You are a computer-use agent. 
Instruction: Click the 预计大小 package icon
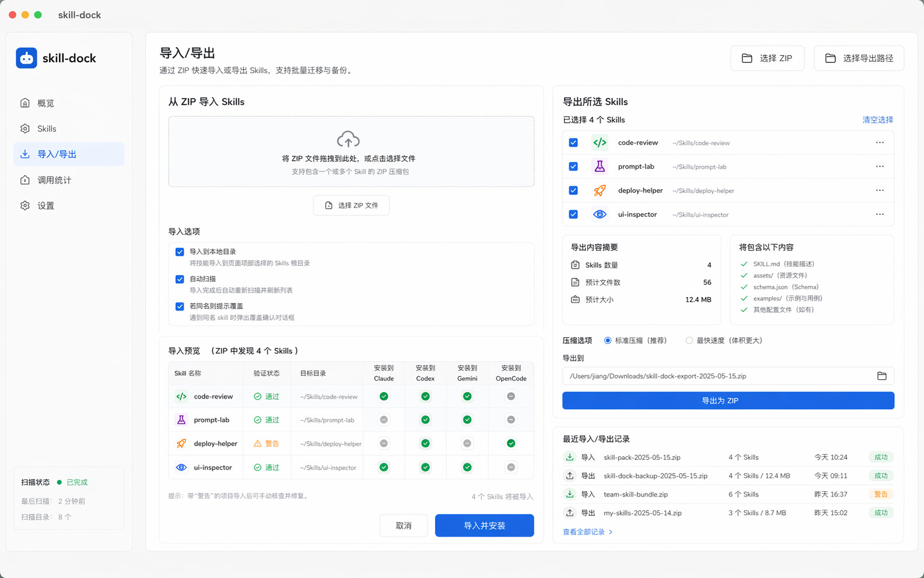click(575, 299)
